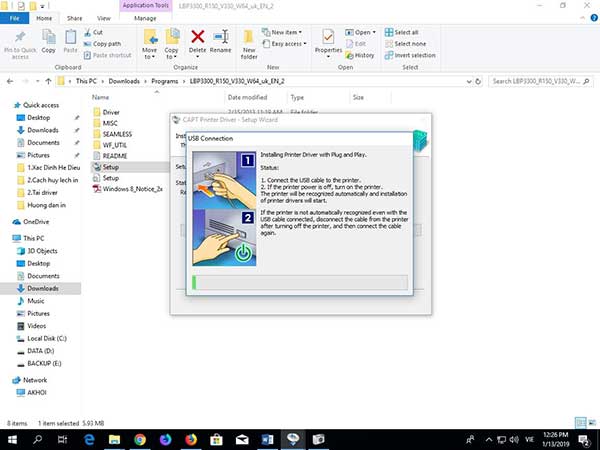This screenshot has height=450, width=600.
Task: Switch to the View ribbon tab
Action: 103,18
